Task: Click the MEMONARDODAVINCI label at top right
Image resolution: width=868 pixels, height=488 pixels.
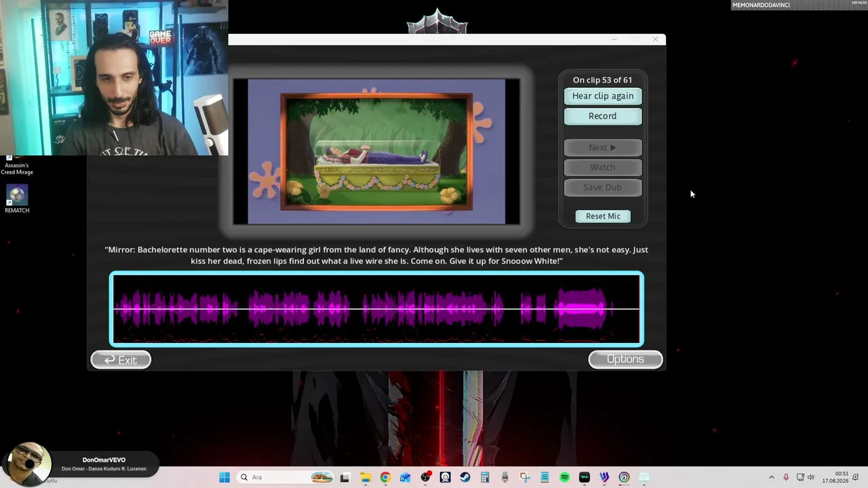Action: 761,5
